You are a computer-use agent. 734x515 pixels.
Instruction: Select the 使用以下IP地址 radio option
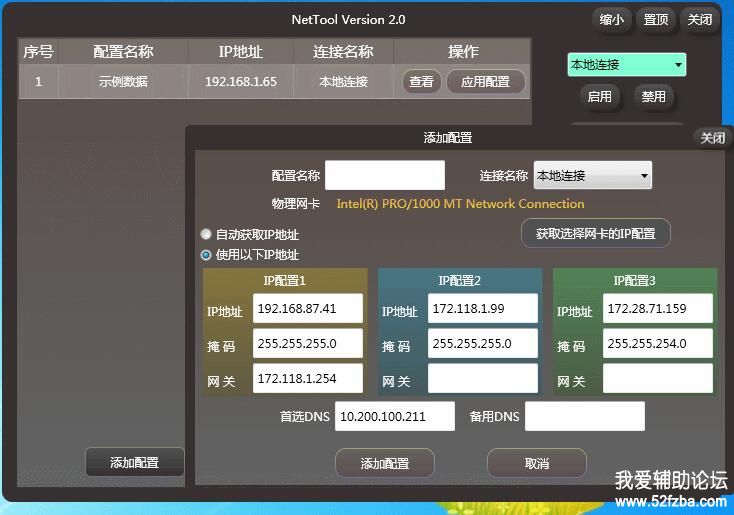207,255
